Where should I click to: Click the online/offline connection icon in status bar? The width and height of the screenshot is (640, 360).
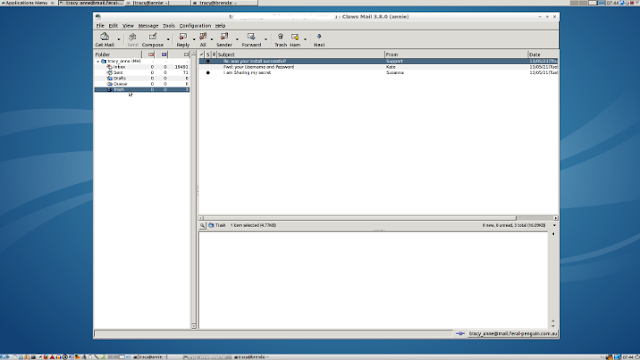point(460,333)
